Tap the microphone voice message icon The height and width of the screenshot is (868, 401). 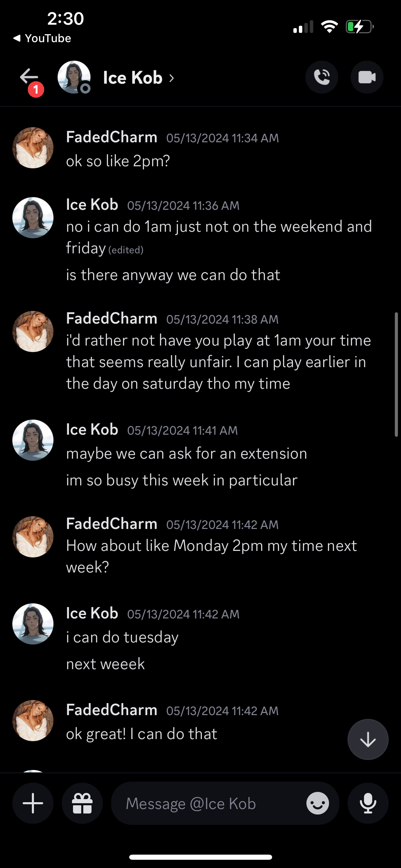pyautogui.click(x=368, y=803)
